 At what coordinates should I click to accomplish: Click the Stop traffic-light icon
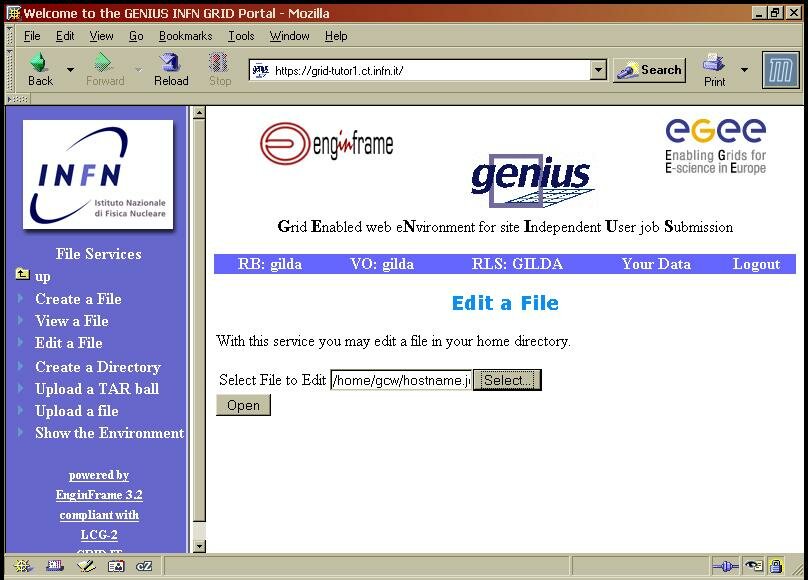click(218, 63)
